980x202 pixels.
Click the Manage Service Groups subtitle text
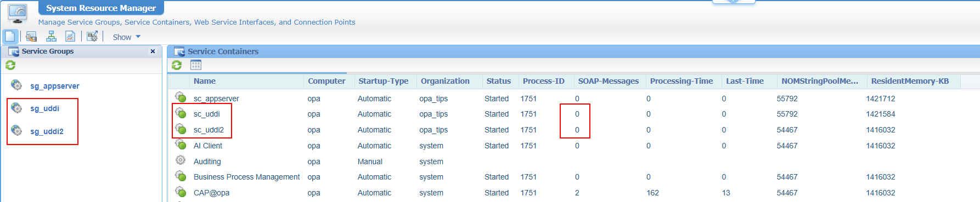(196, 22)
